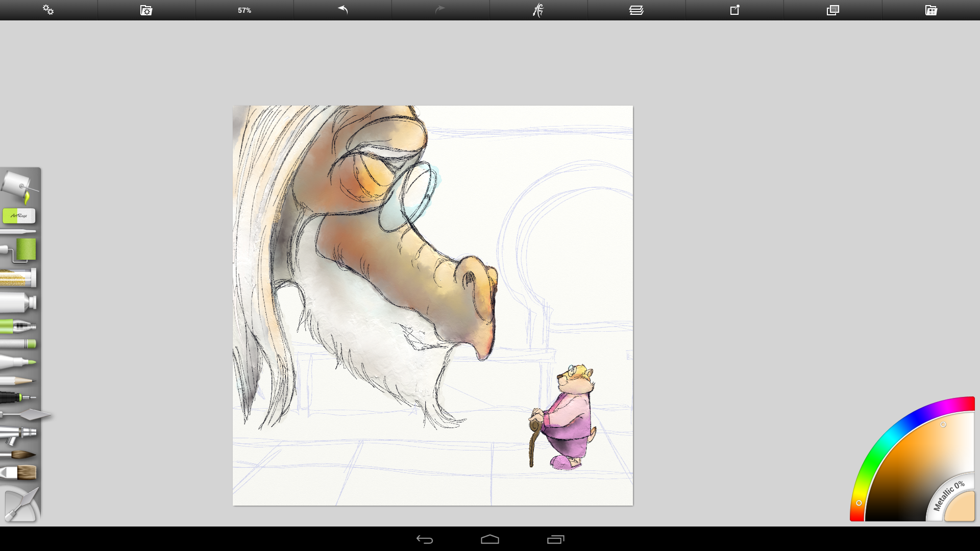
Task: Select the flat Oil Brush tool
Action: click(19, 473)
